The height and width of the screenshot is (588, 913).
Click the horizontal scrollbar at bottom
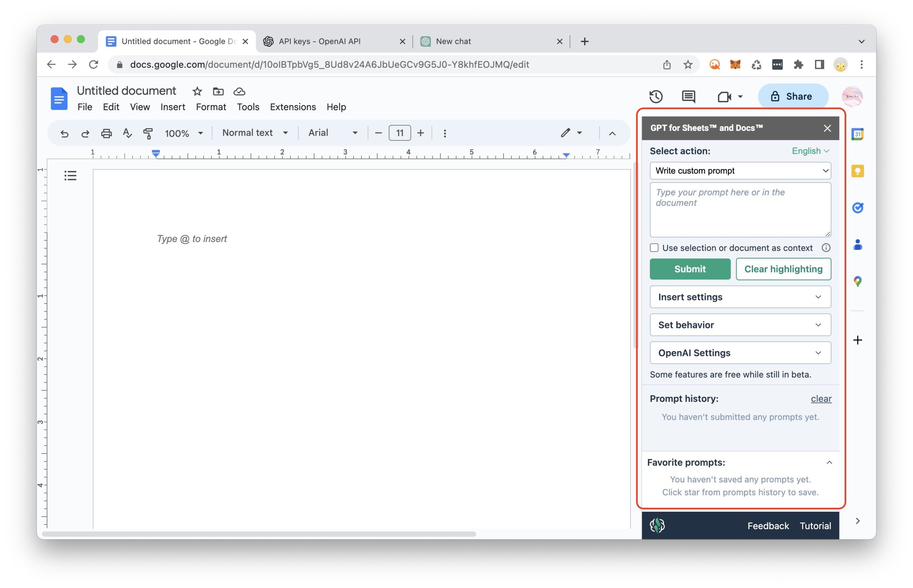pos(260,534)
